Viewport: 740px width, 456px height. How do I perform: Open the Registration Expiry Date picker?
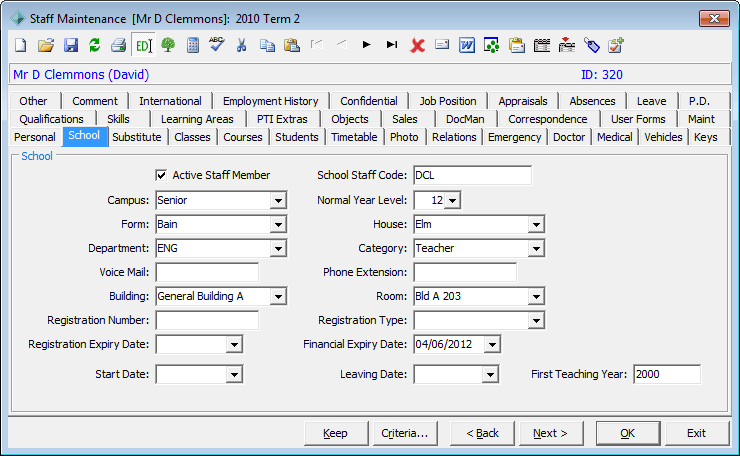click(x=234, y=345)
